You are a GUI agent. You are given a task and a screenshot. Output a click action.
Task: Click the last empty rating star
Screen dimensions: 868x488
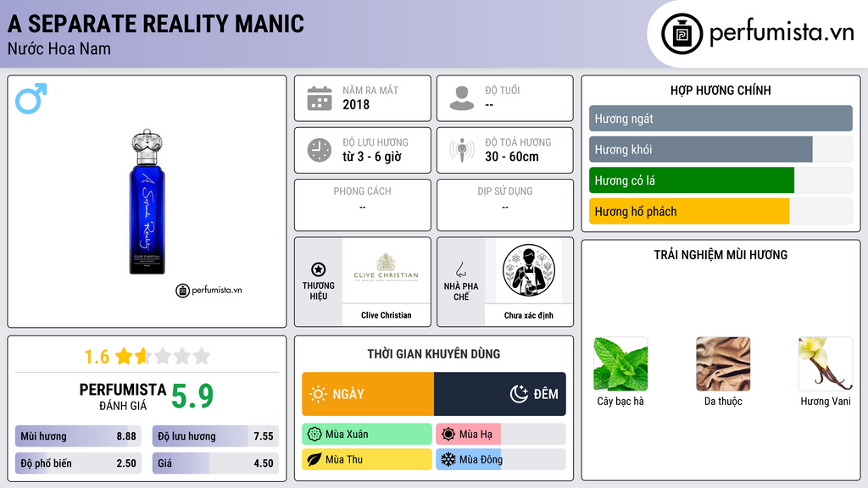[202, 356]
